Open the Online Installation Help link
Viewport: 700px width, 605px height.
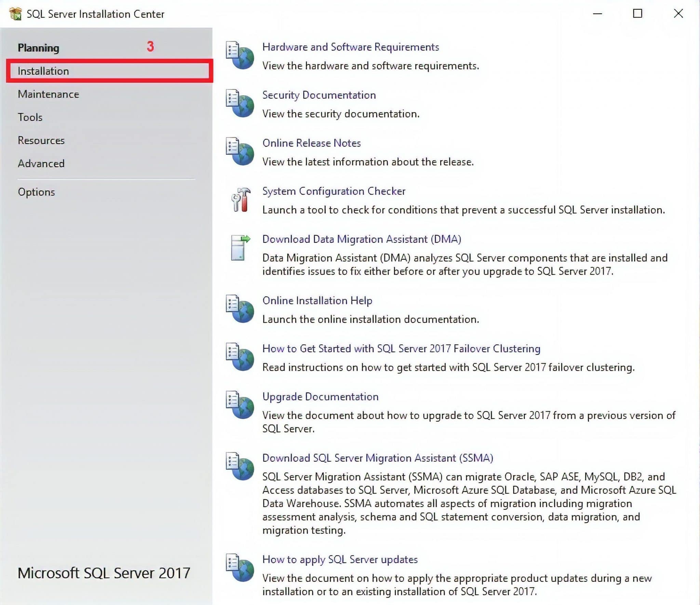317,300
